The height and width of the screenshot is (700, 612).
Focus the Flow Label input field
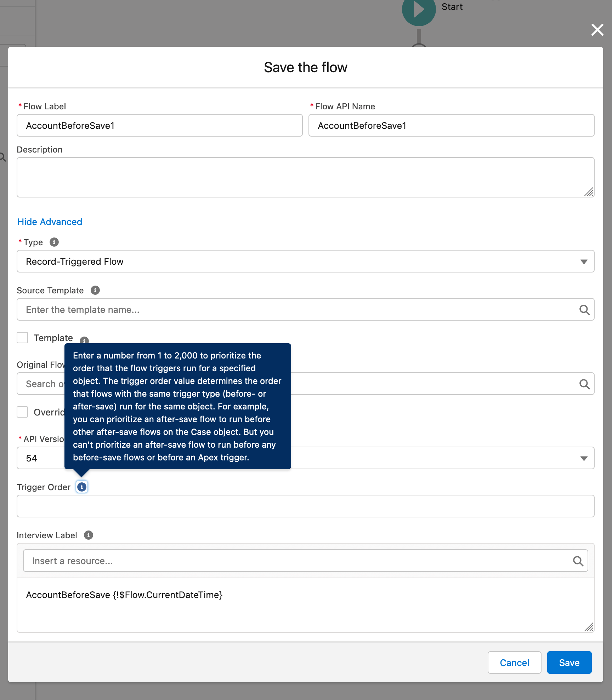[x=159, y=126]
